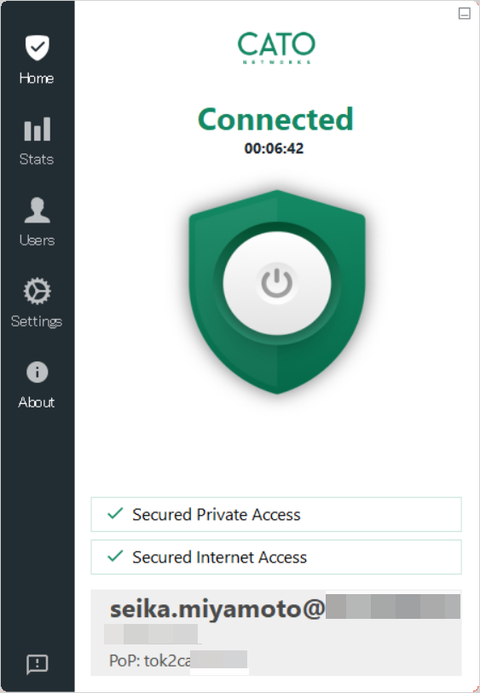Screen dimensions: 480x693
Task: Select the Secured Private Access row
Action: (276, 514)
